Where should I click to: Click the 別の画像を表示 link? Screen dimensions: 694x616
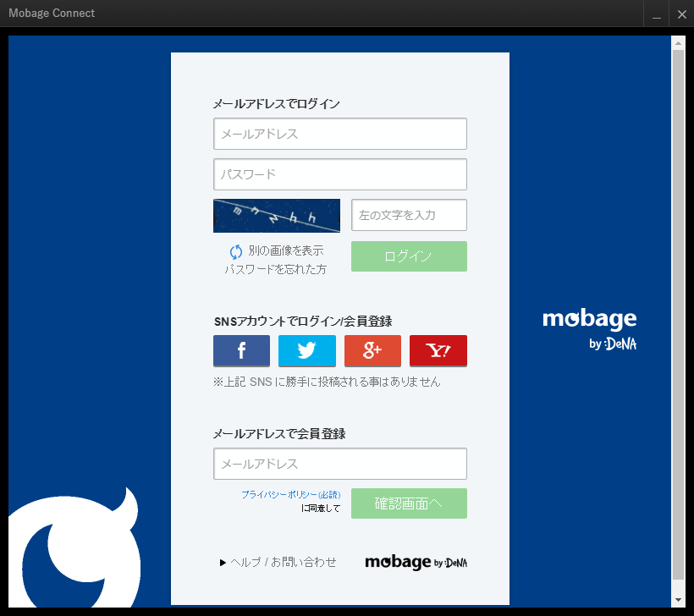[x=286, y=250]
